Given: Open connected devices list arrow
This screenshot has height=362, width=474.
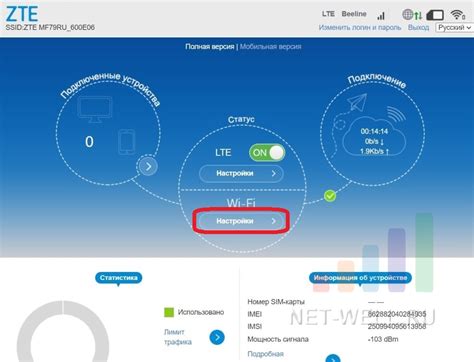Looking at the screenshot, I should coord(148,166).
